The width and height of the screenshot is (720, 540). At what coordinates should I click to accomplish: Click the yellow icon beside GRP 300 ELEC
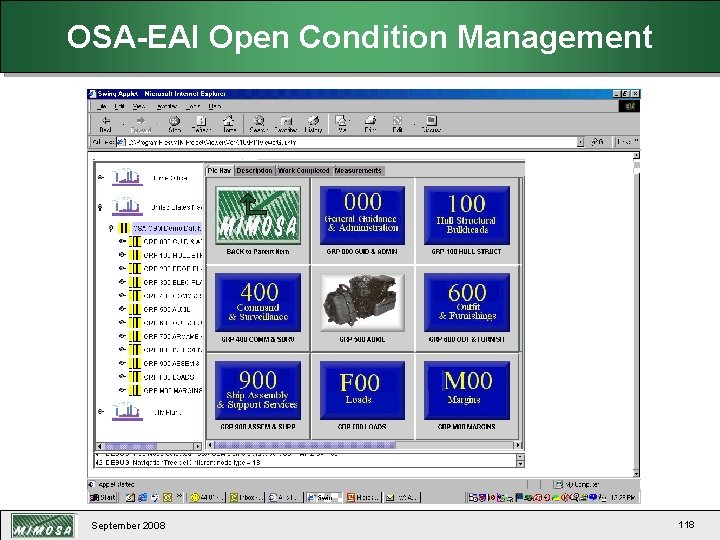[x=135, y=282]
